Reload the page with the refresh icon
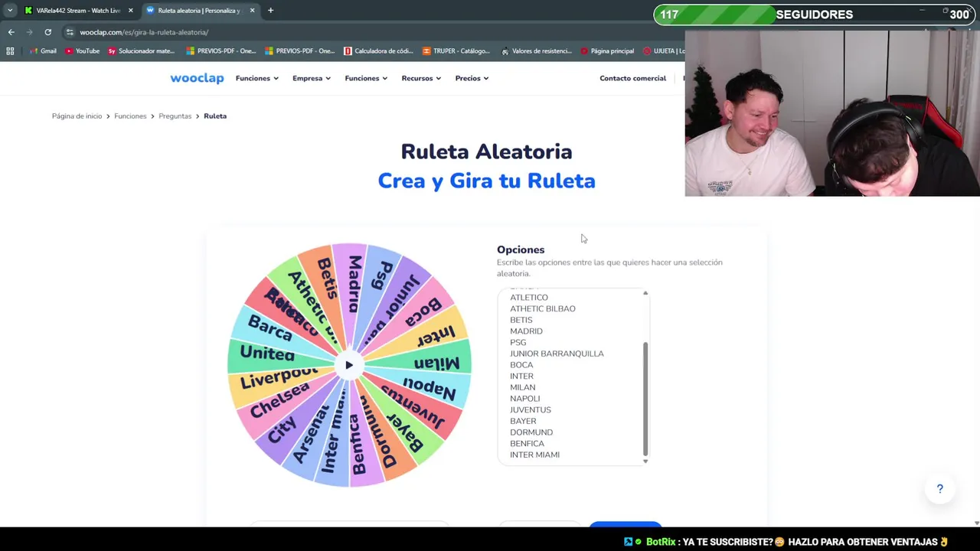980x551 pixels. tap(47, 32)
